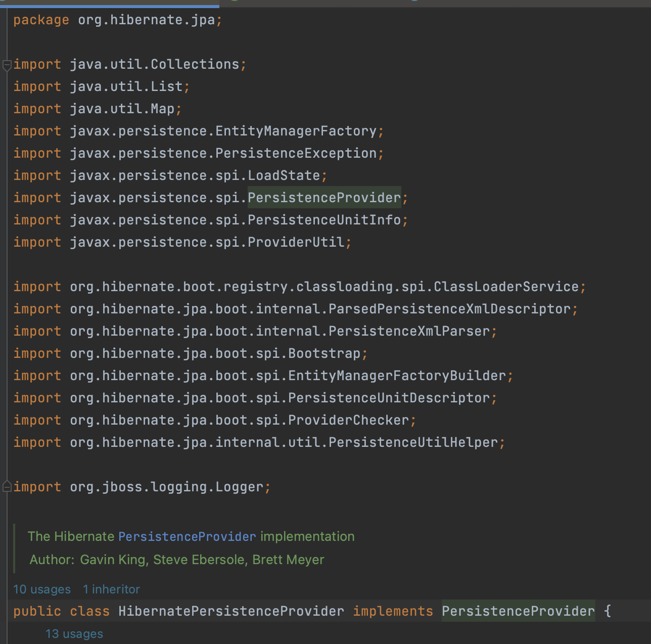Follow PersistenceProvider link in doc comment
651x644 pixels.
click(187, 536)
